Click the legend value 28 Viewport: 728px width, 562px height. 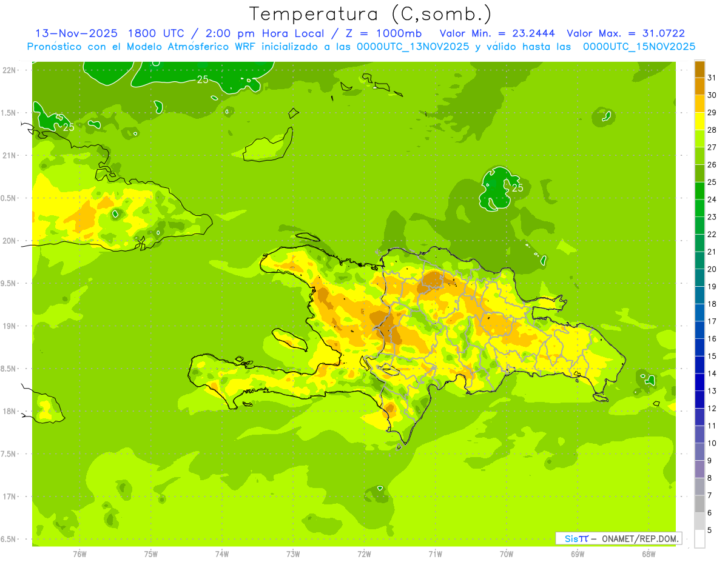click(712, 130)
